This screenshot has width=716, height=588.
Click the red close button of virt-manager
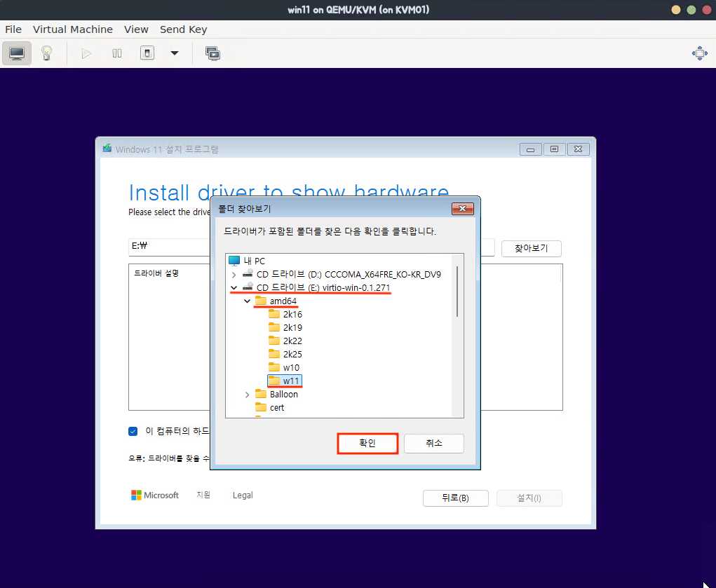click(x=706, y=10)
